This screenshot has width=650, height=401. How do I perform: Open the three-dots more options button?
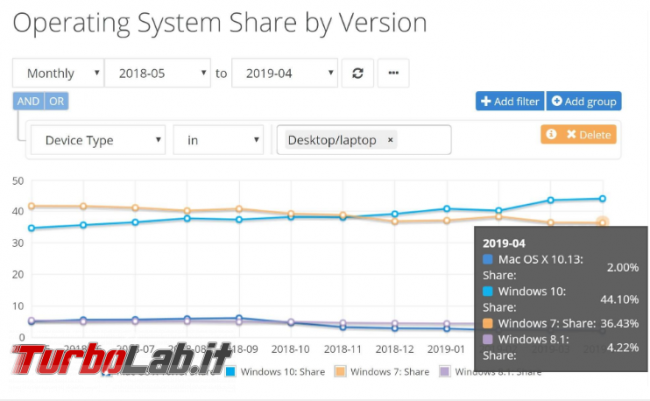click(x=393, y=73)
